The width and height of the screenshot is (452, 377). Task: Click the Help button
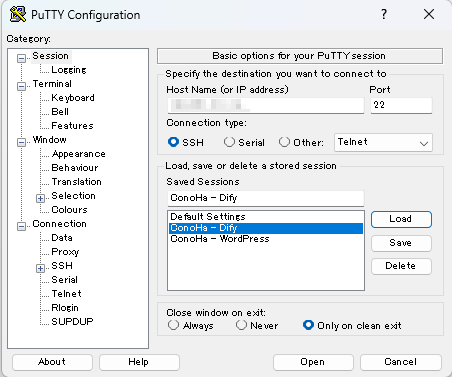(x=139, y=362)
